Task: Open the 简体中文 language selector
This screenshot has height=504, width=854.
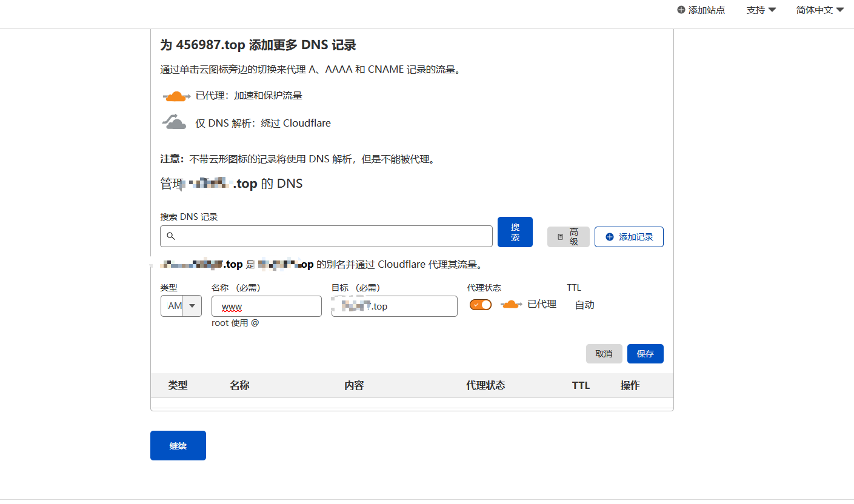Action: (820, 10)
